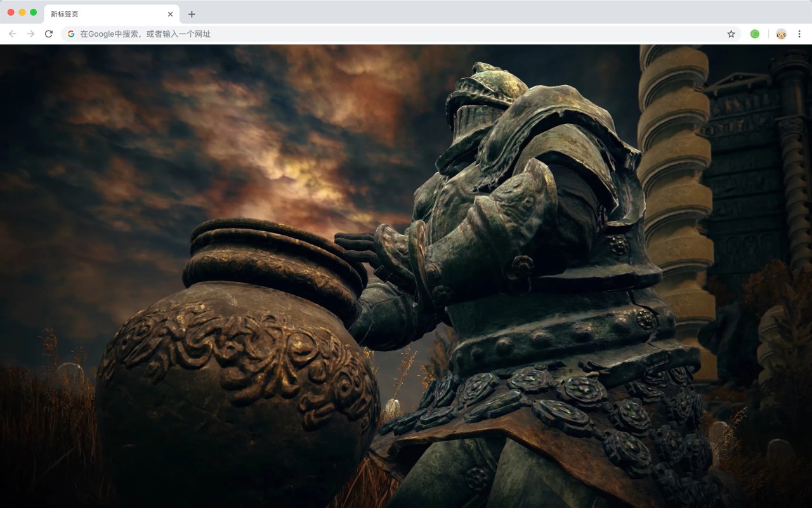The image size is (812, 508).
Task: Go back using the left arrow
Action: [11, 34]
